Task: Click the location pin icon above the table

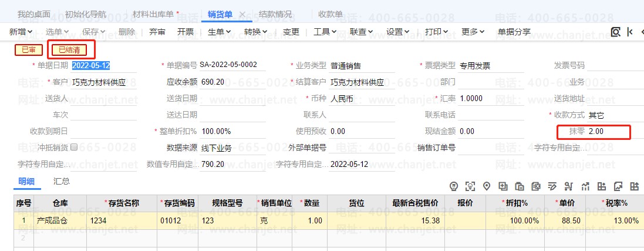Action: tap(487, 186)
